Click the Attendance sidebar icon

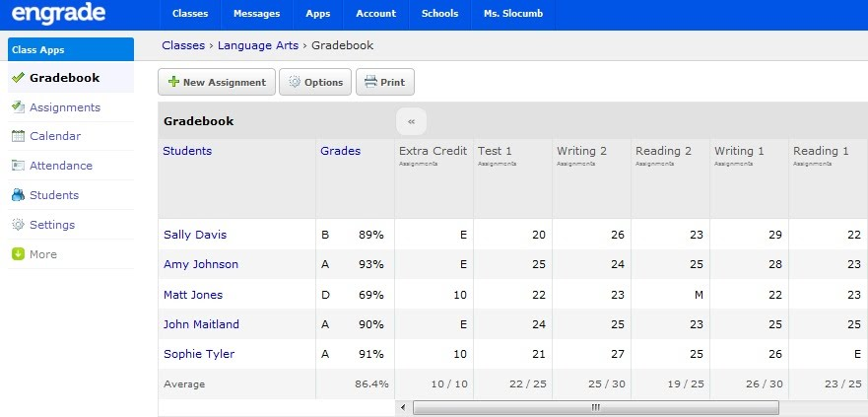[x=18, y=167]
